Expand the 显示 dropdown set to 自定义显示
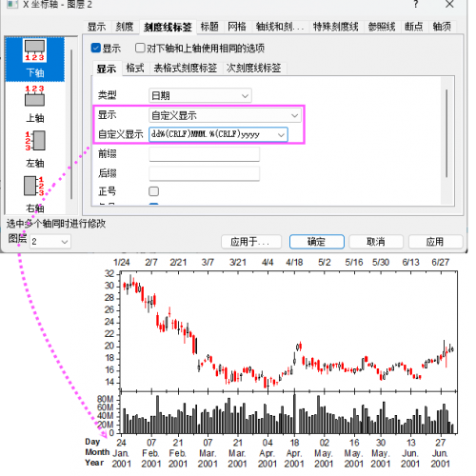 pyautogui.click(x=225, y=115)
